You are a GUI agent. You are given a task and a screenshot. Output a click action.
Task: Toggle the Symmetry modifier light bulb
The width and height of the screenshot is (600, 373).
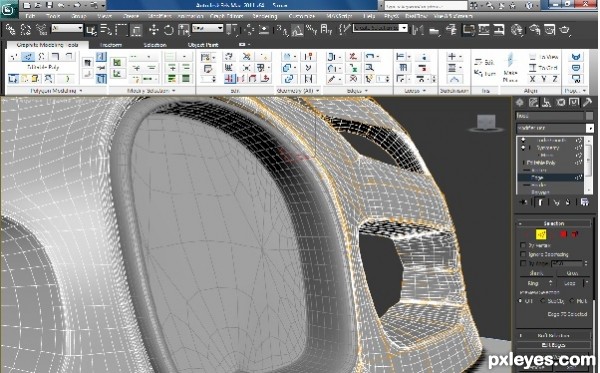523,147
